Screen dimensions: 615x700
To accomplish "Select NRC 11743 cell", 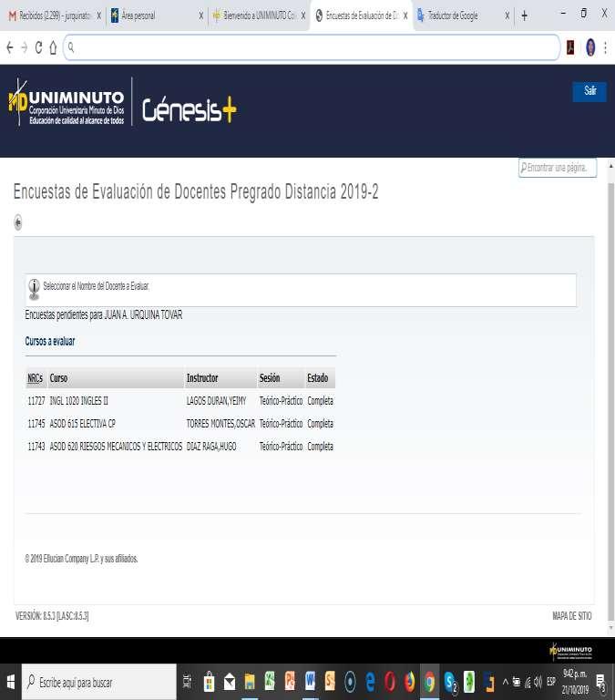I will (x=36, y=447).
